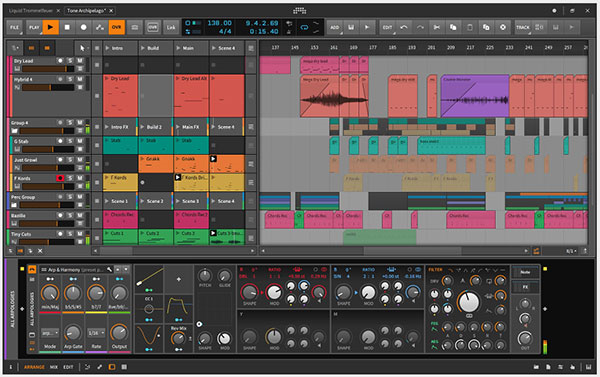Click the transport Play button
The width and height of the screenshot is (600, 377).
point(51,27)
